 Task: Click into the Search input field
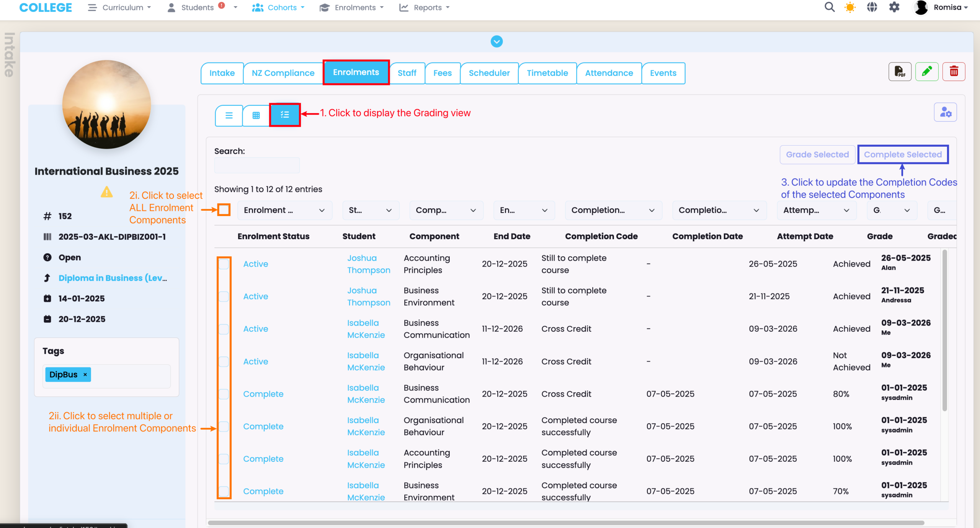coord(257,166)
